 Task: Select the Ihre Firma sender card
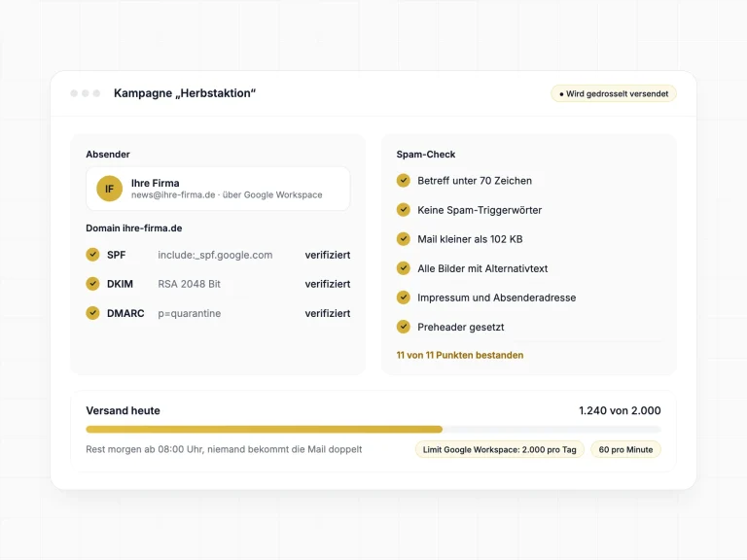coord(218,189)
